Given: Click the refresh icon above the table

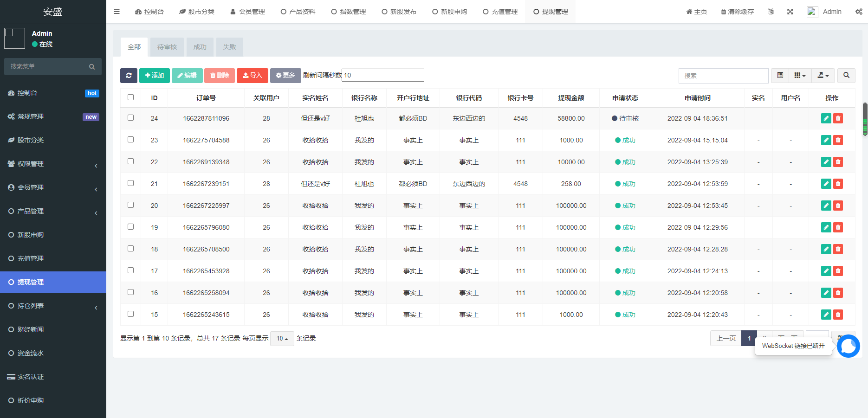Looking at the screenshot, I should coord(129,75).
